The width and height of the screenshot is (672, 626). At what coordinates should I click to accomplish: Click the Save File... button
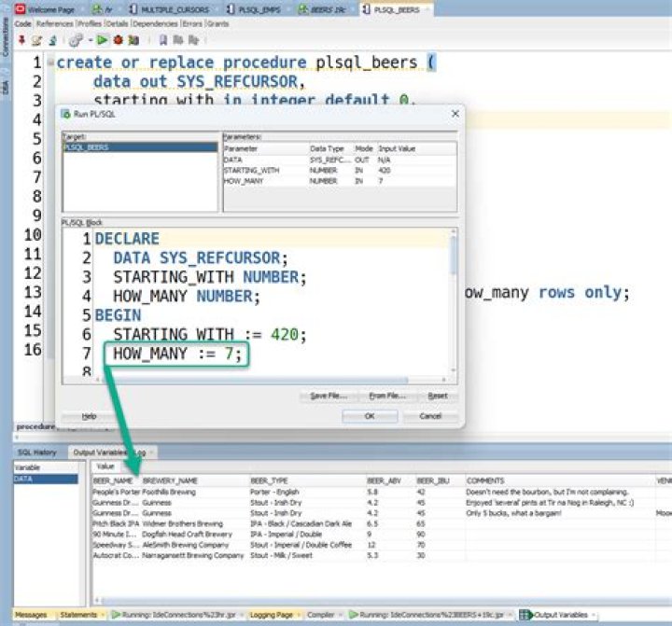tap(329, 396)
